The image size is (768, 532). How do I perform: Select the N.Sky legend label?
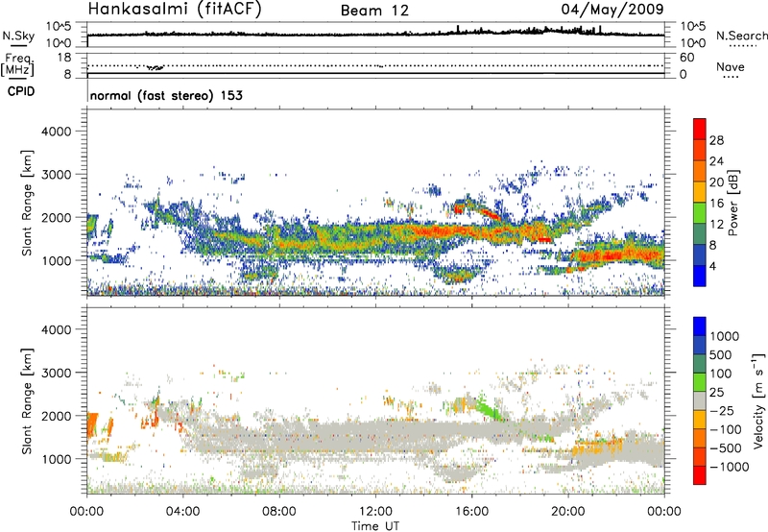[x=18, y=36]
